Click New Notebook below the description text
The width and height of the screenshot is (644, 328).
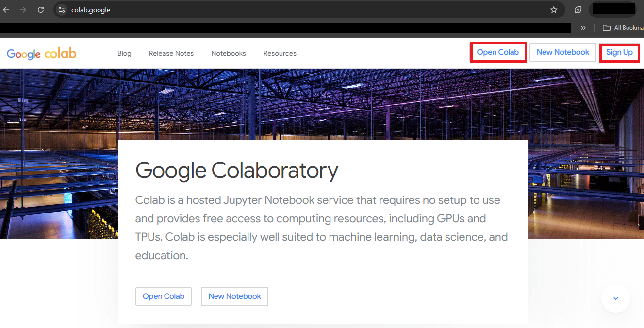235,296
